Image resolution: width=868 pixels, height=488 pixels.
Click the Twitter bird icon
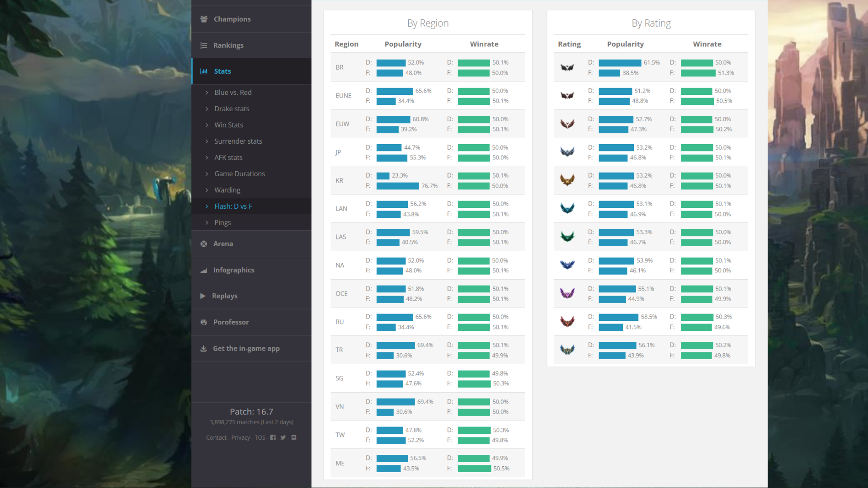[x=283, y=437]
